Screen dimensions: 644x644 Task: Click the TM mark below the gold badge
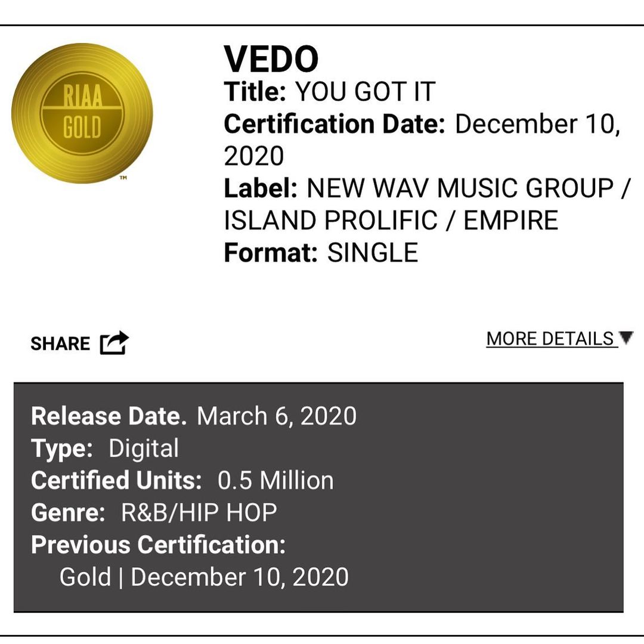point(123,178)
